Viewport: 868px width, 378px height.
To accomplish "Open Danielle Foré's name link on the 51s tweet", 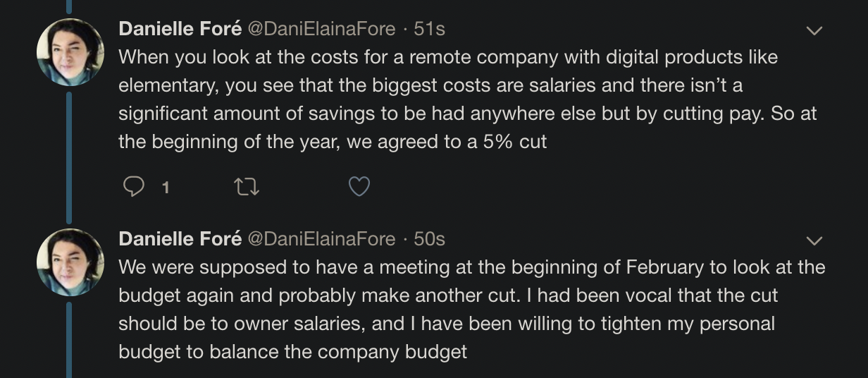I will (180, 28).
